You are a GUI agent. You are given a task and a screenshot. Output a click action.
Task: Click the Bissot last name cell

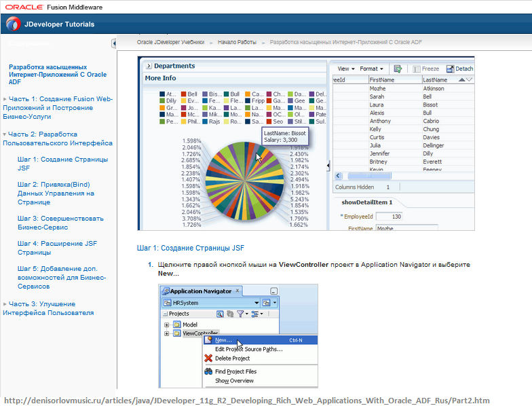(x=430, y=105)
